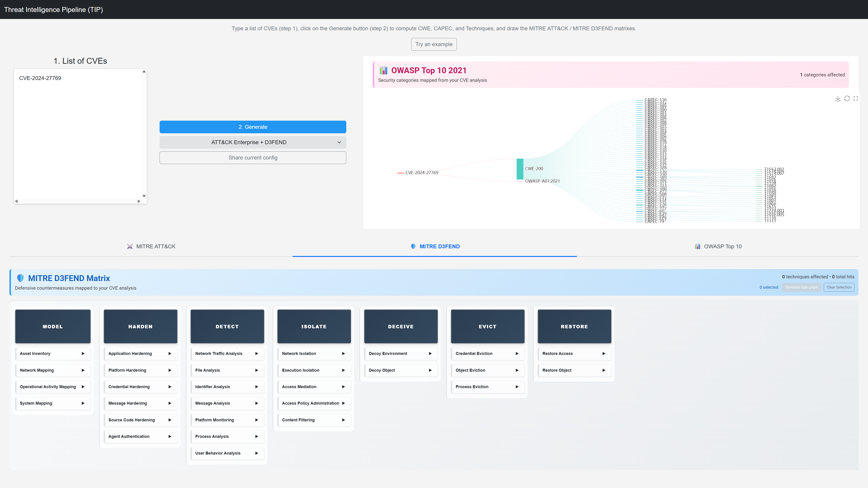Screen dimensions: 868x488
Task: Click inside the CVE list text area
Action: pyautogui.click(x=80, y=135)
